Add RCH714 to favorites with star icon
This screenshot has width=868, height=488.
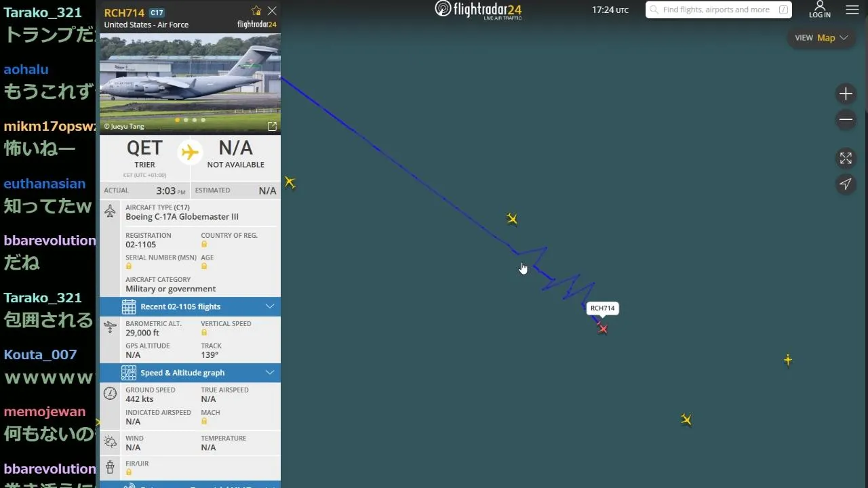(256, 11)
